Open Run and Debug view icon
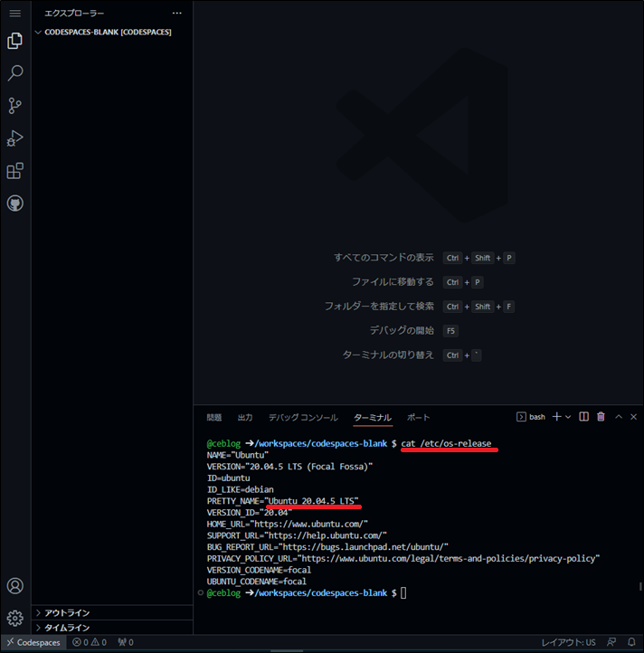The height and width of the screenshot is (653, 644). 15,138
